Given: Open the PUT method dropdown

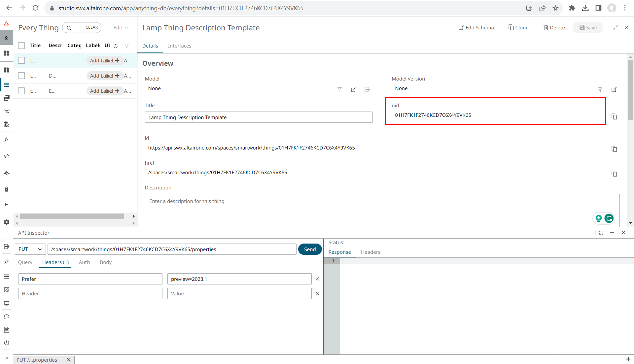Looking at the screenshot, I should (x=30, y=249).
